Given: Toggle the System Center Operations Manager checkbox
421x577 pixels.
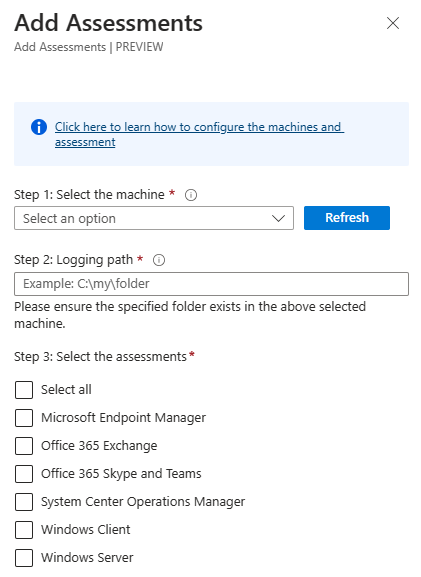Looking at the screenshot, I should tap(24, 502).
